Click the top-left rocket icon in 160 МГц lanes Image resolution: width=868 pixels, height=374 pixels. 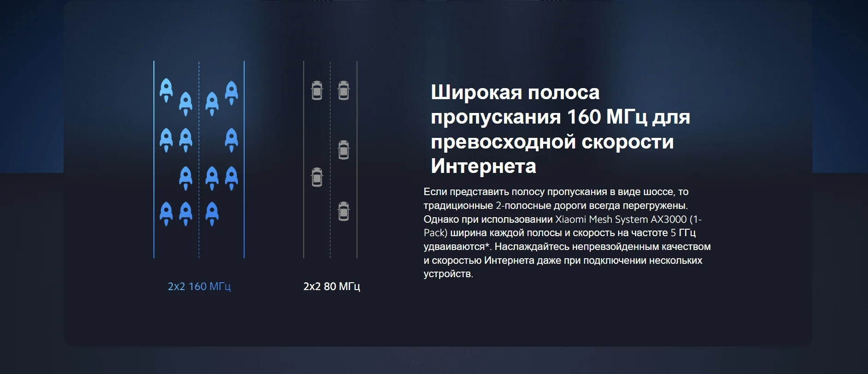click(166, 90)
